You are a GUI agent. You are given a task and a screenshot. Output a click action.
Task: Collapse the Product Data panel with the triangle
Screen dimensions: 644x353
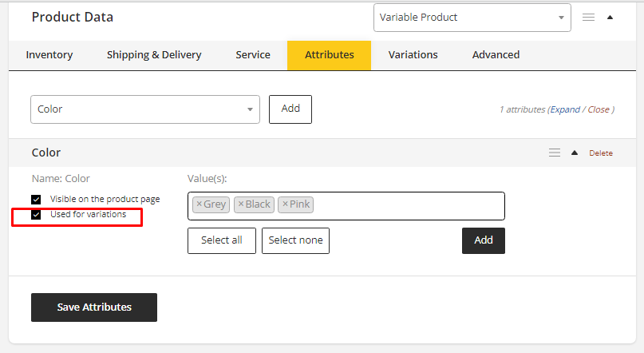pos(610,17)
